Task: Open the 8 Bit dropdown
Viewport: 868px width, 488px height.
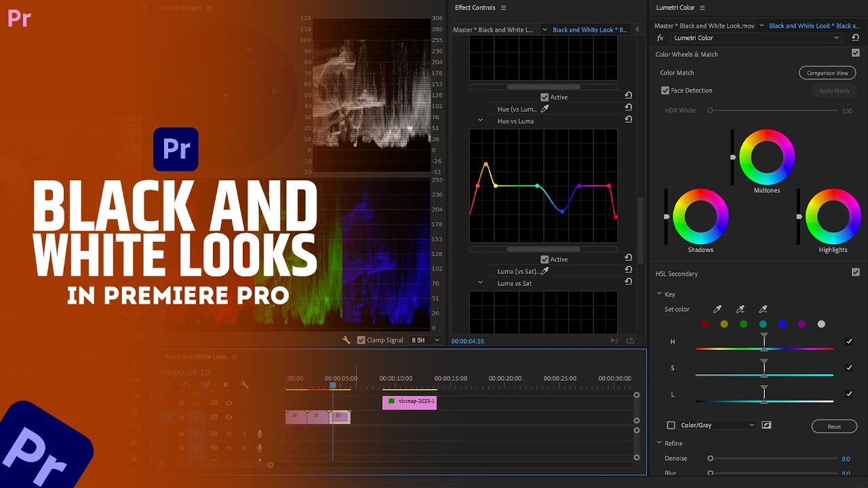Action: click(426, 340)
